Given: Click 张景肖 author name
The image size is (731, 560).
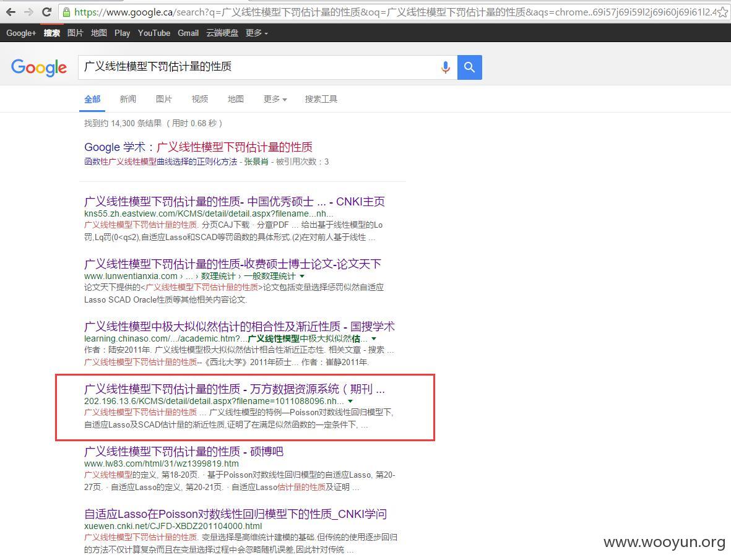Looking at the screenshot, I should pyautogui.click(x=256, y=162).
